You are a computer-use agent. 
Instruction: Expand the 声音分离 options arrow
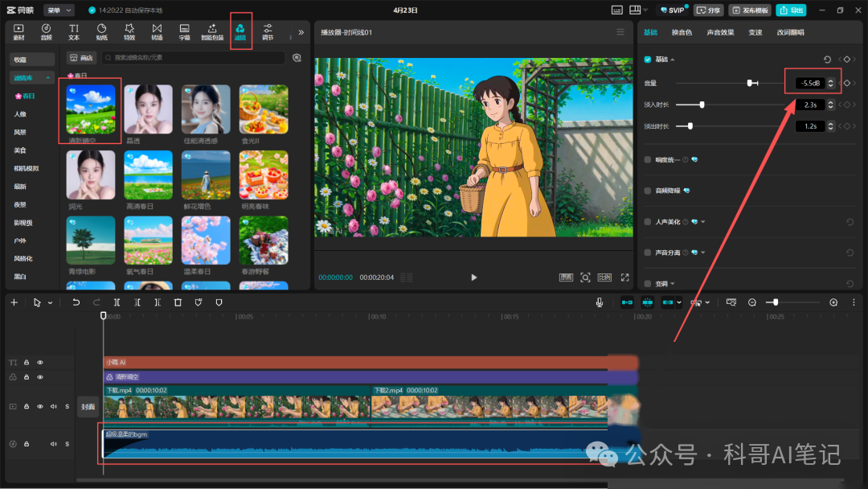pyautogui.click(x=703, y=253)
